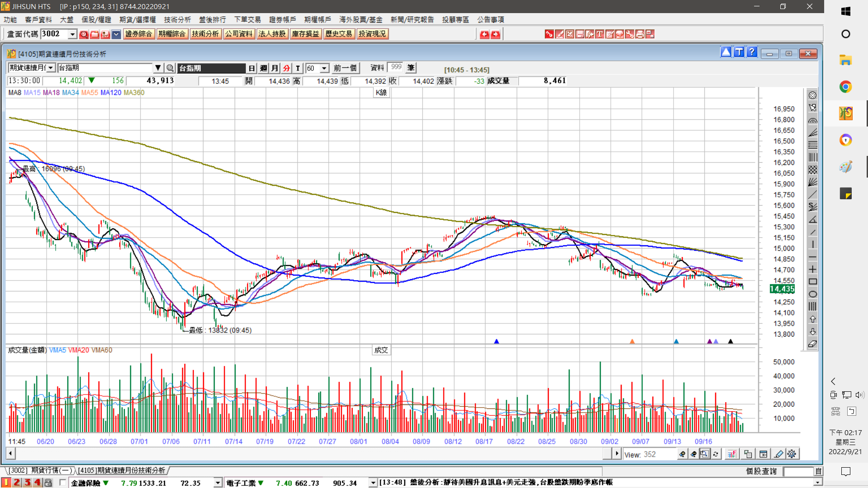This screenshot has height=488, width=868.
Task: Click the magnifier search icon beside 台指期
Action: point(170,68)
